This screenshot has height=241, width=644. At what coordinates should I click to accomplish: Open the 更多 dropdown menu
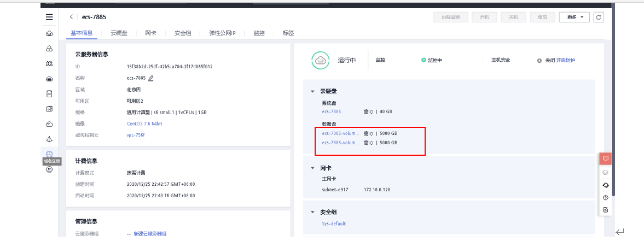[x=574, y=17]
